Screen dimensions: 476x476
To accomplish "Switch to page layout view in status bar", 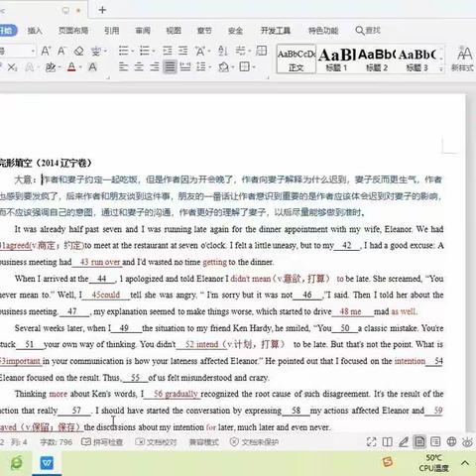I will [419, 441].
